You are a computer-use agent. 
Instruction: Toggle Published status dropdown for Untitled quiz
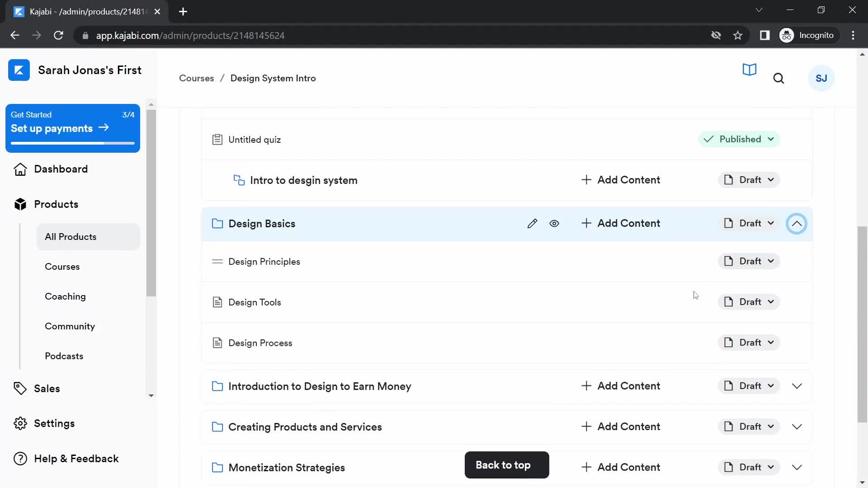pos(771,140)
